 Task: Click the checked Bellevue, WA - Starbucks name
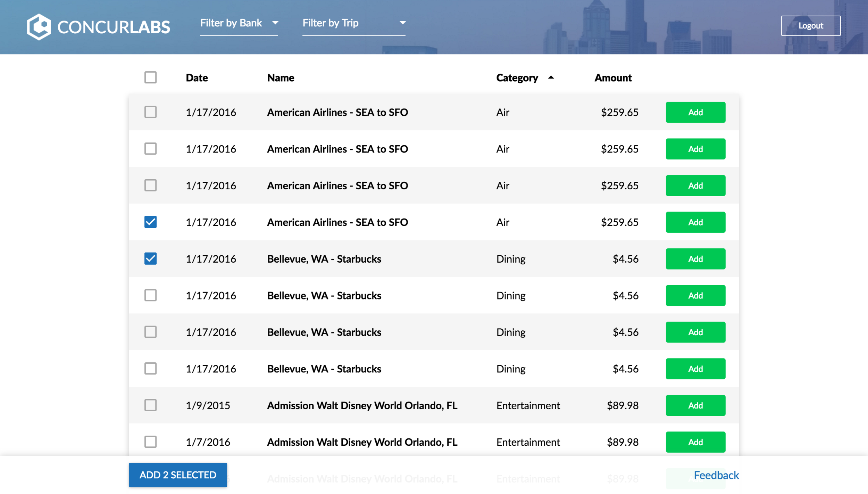(x=324, y=259)
